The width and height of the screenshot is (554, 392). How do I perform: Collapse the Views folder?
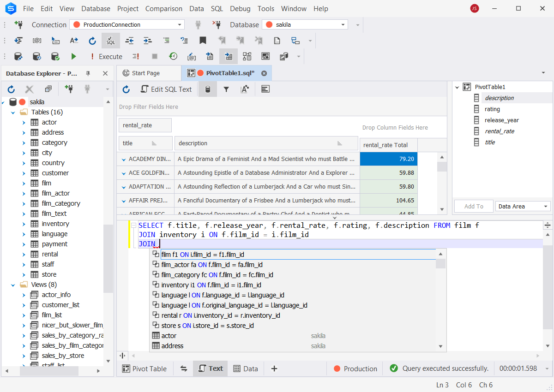pos(13,284)
